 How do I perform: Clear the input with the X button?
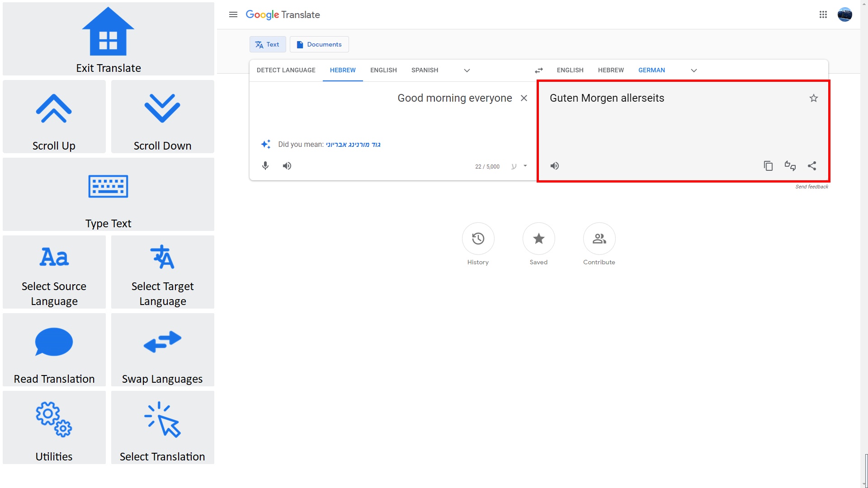click(x=524, y=98)
